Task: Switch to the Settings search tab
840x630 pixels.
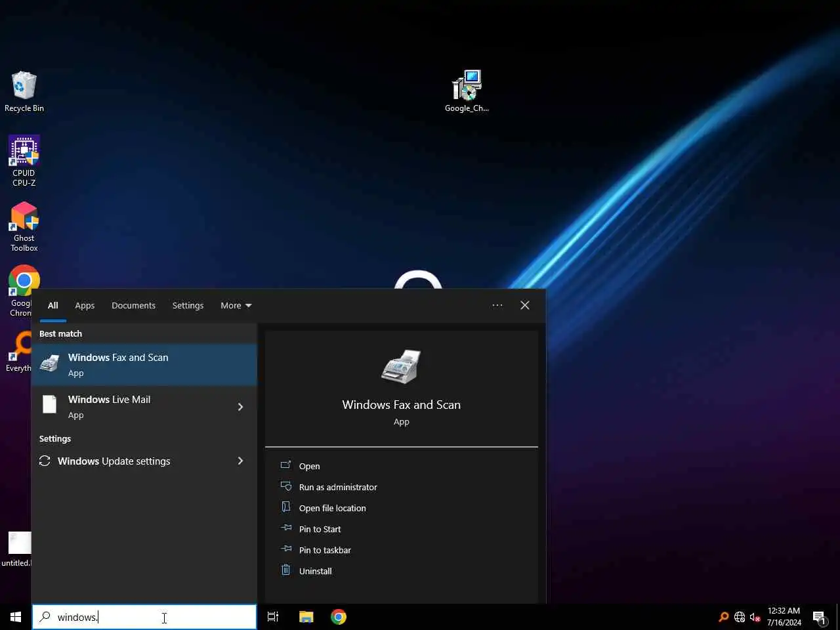Action: tap(188, 305)
